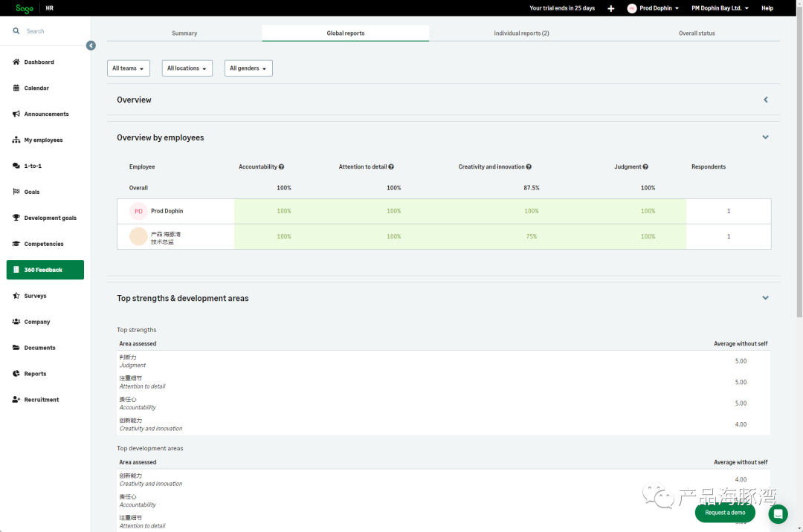Screen dimensions: 803x532
Task: Click Recruitment add-person icon
Action: tap(16, 400)
